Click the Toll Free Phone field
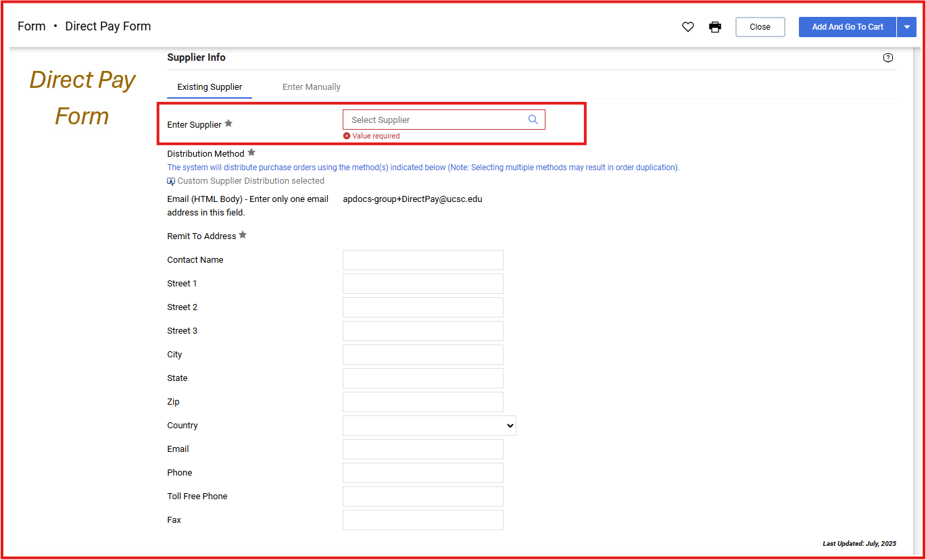This screenshot has height=560, width=926. [x=422, y=497]
